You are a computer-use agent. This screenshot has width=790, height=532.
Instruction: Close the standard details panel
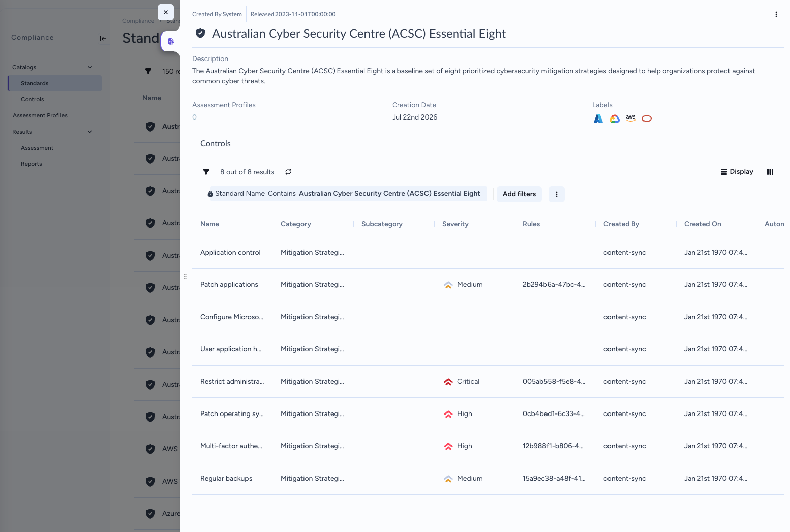point(166,12)
